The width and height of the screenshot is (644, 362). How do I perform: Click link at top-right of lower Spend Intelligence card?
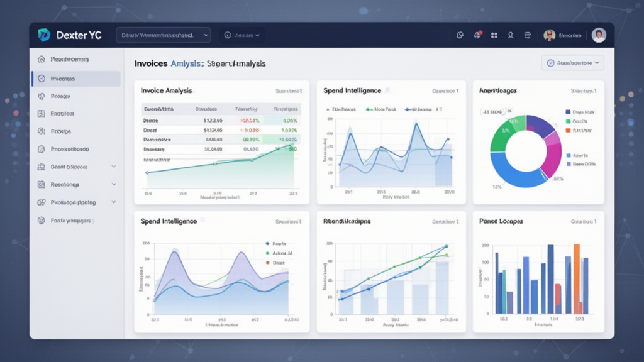(288, 222)
